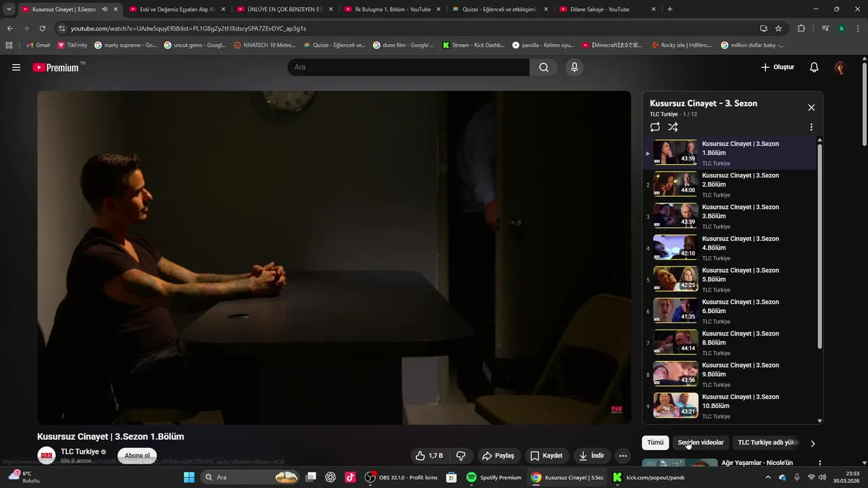The width and height of the screenshot is (868, 488).
Task: Open TLC Turkiye channel name link
Action: (80, 451)
